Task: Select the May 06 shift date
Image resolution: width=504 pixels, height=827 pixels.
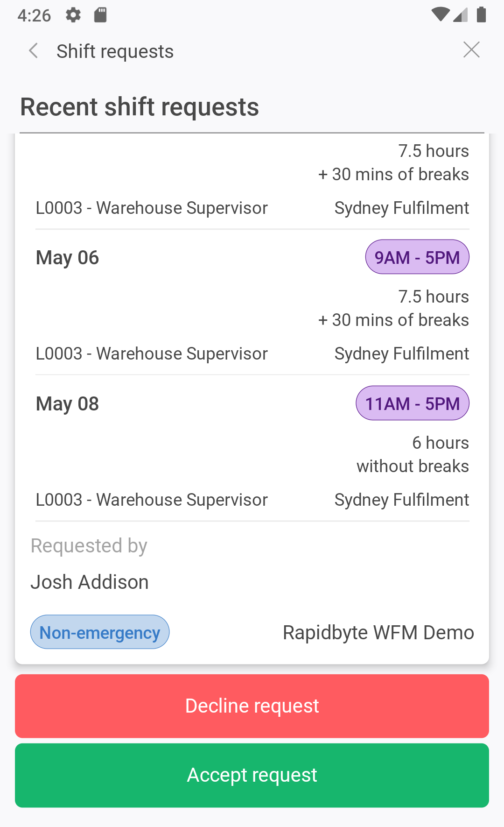Action: [68, 258]
